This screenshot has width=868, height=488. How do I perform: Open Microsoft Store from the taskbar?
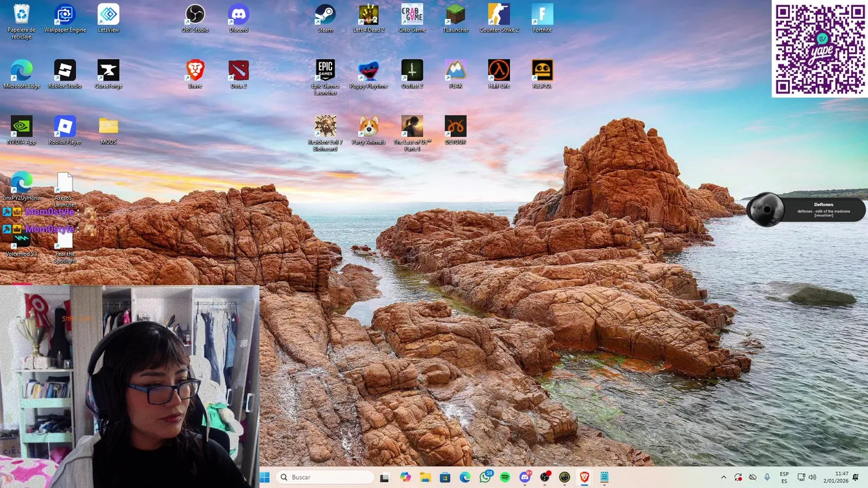pos(445,477)
